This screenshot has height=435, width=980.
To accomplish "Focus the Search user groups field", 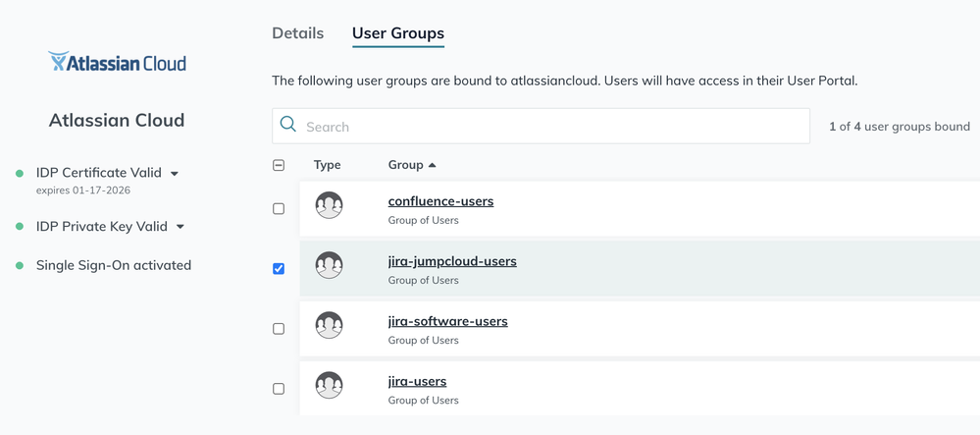I will coord(549,127).
